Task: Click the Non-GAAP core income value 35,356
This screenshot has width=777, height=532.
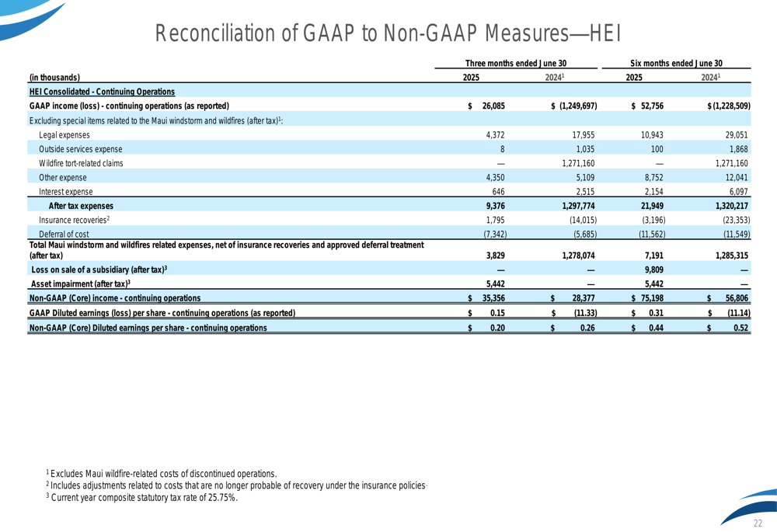Action: pyautogui.click(x=493, y=298)
